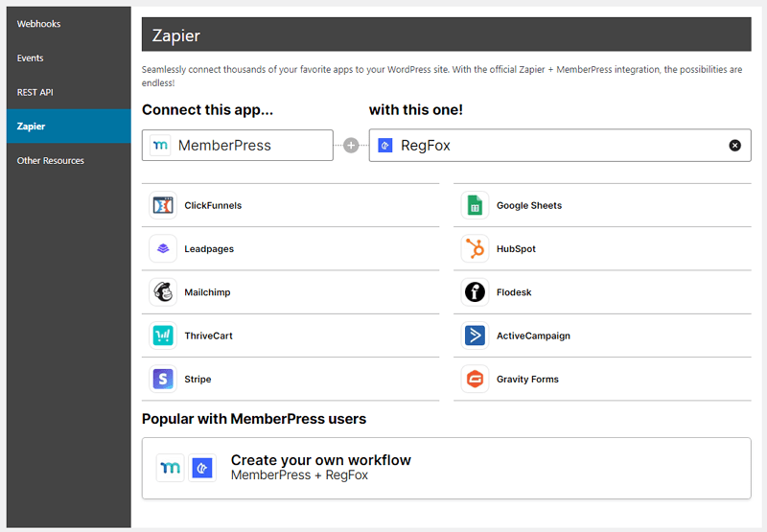Click the Google Sheets green icon
Image resolution: width=767 pixels, height=532 pixels.
tap(475, 205)
